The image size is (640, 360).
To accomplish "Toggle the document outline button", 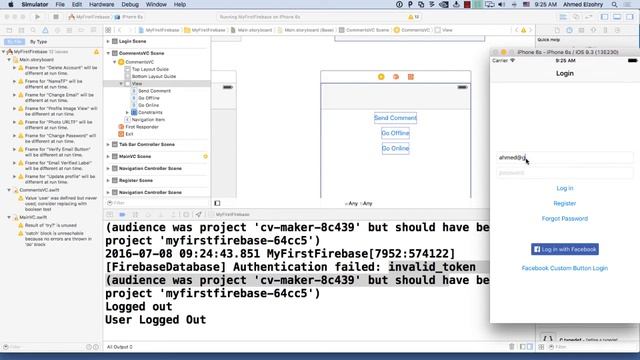I will click(217, 203).
